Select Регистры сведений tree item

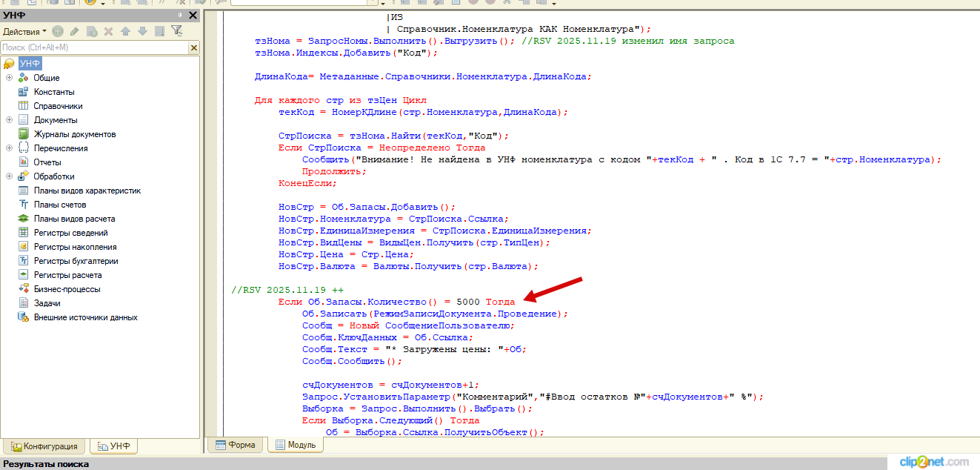click(x=70, y=233)
